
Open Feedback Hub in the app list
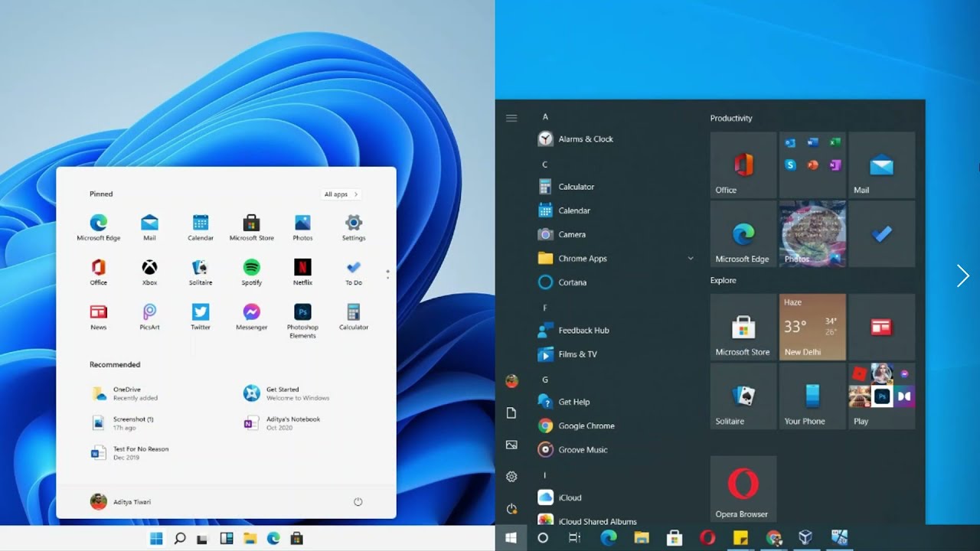tap(574, 330)
